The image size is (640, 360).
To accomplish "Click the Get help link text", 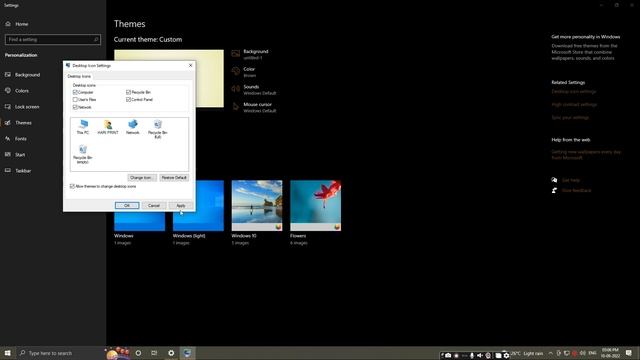I will click(x=571, y=180).
